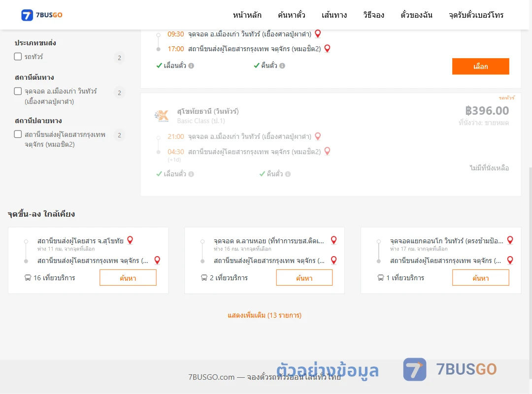
Task: Click bus icon beside 16 เที่ยวบริการ
Action: 28,278
